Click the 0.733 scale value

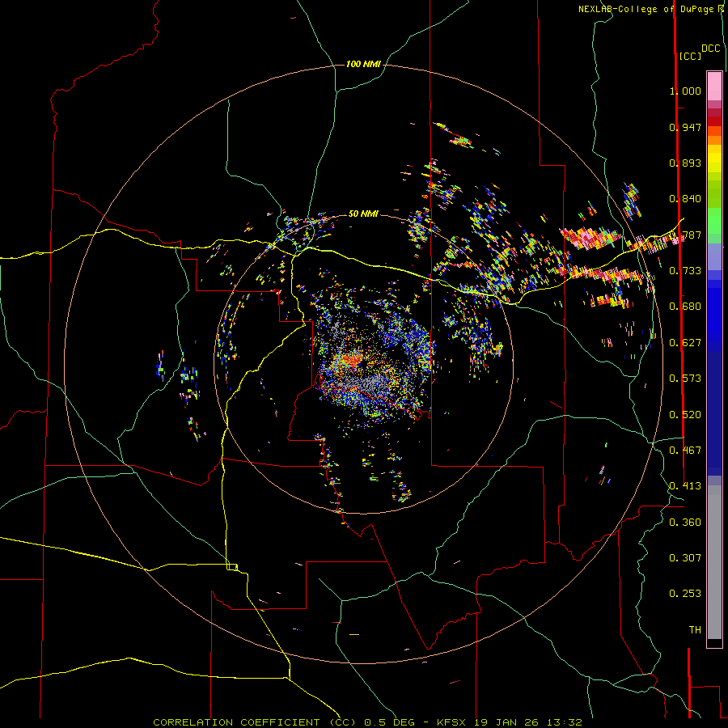[685, 271]
